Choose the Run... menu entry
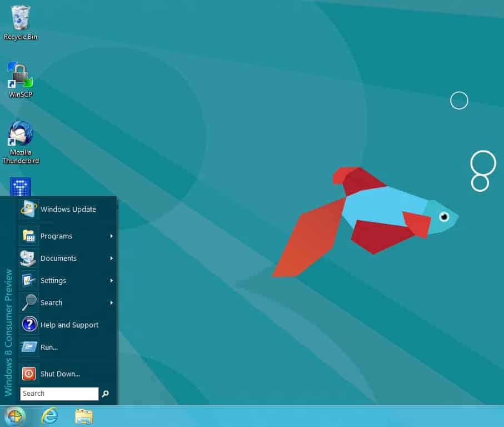Image resolution: width=504 pixels, height=427 pixels. pyautogui.click(x=67, y=347)
